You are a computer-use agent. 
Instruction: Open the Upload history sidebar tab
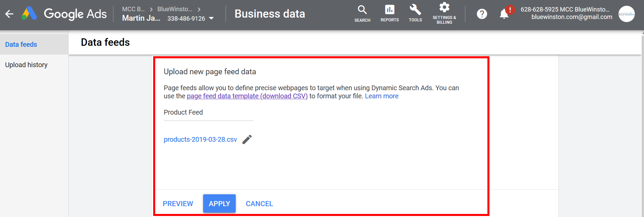click(26, 65)
